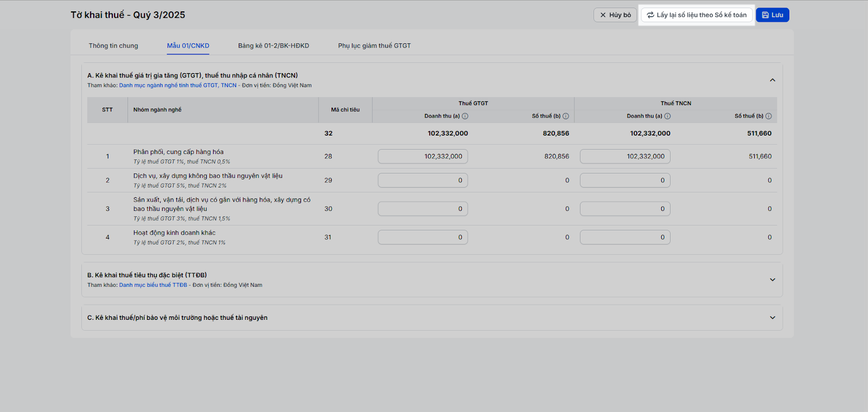Screen dimensions: 868x412
Task: Open the Bảng kê 01-2/BK-HĐKD tab
Action: pos(273,46)
